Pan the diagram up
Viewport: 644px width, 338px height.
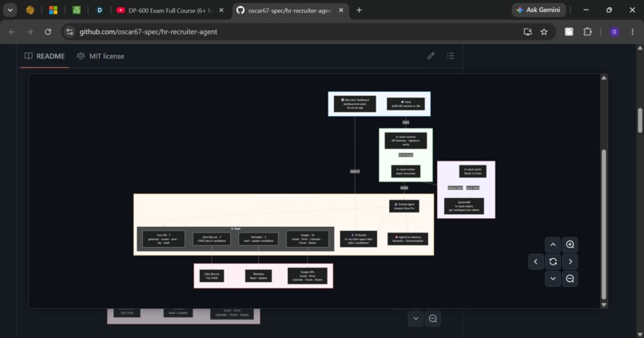click(553, 245)
